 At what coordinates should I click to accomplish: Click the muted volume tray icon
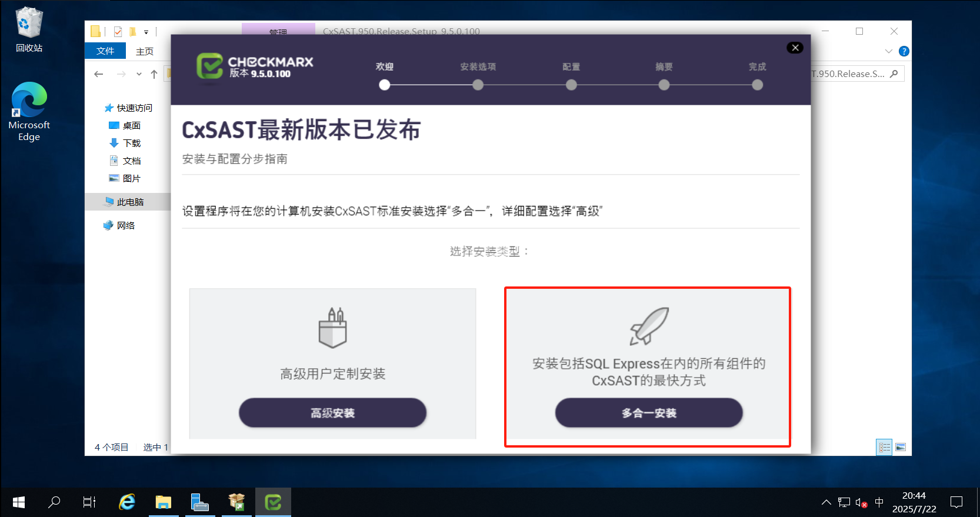861,502
